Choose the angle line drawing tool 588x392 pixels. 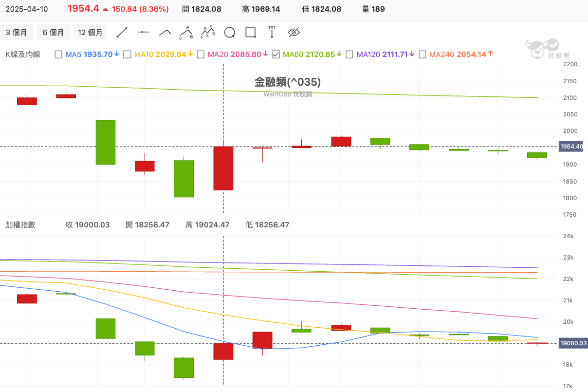(165, 33)
